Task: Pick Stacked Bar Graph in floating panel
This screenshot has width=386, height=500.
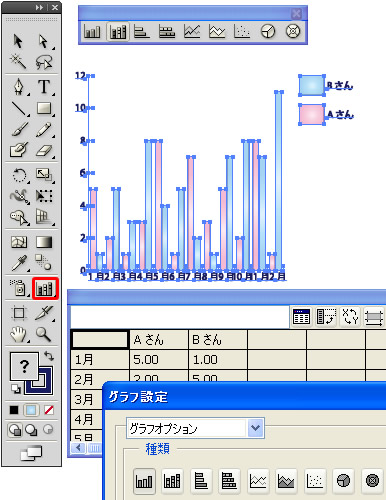Action: (x=167, y=32)
